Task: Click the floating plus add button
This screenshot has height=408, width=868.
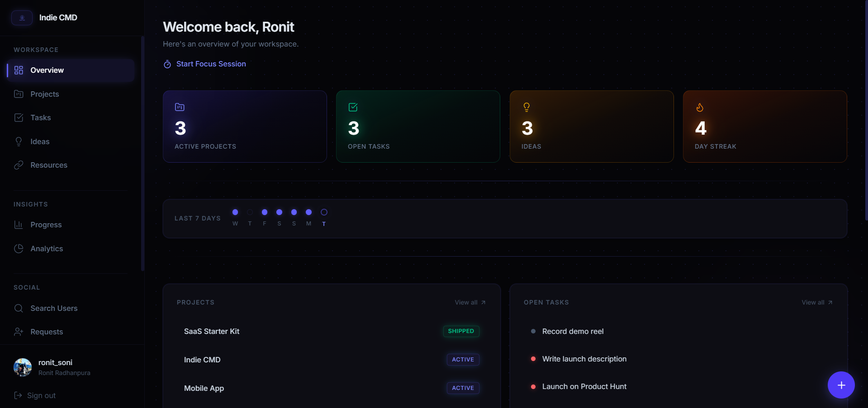Action: [841, 385]
